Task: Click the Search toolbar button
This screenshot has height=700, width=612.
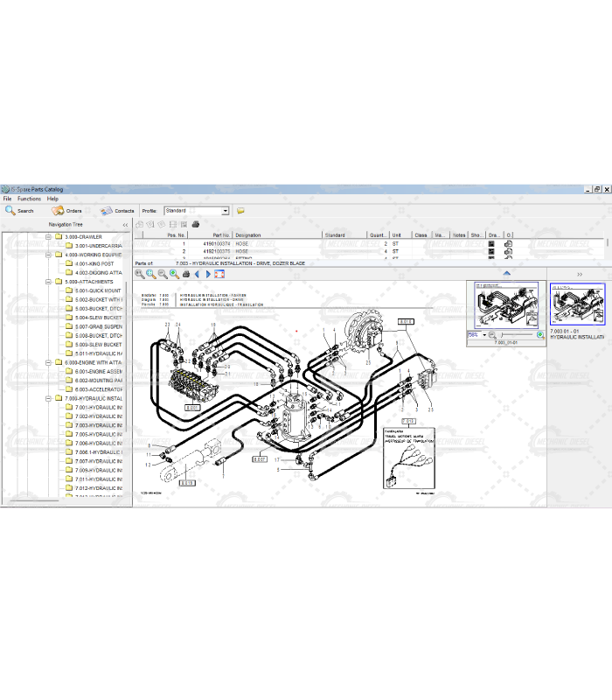Action: tap(19, 211)
